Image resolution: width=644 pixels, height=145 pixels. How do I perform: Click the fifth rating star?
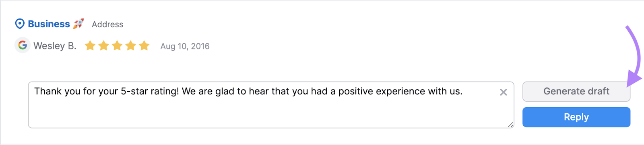[x=144, y=46]
